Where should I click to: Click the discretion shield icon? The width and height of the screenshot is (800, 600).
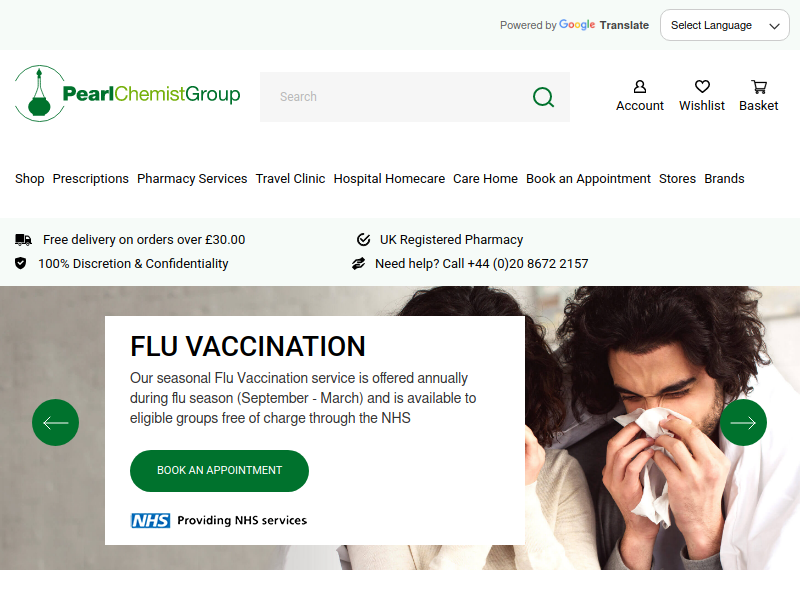pos(20,263)
